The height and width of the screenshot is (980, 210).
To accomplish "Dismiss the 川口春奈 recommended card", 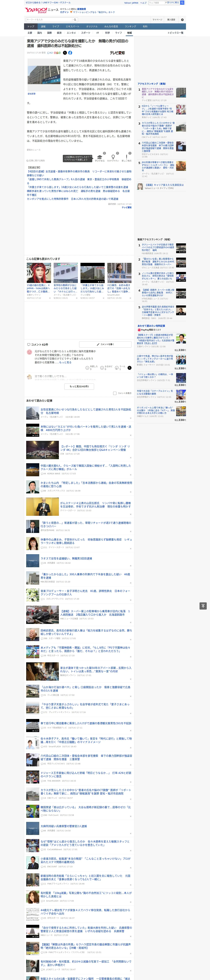I will (x=130, y=298).
